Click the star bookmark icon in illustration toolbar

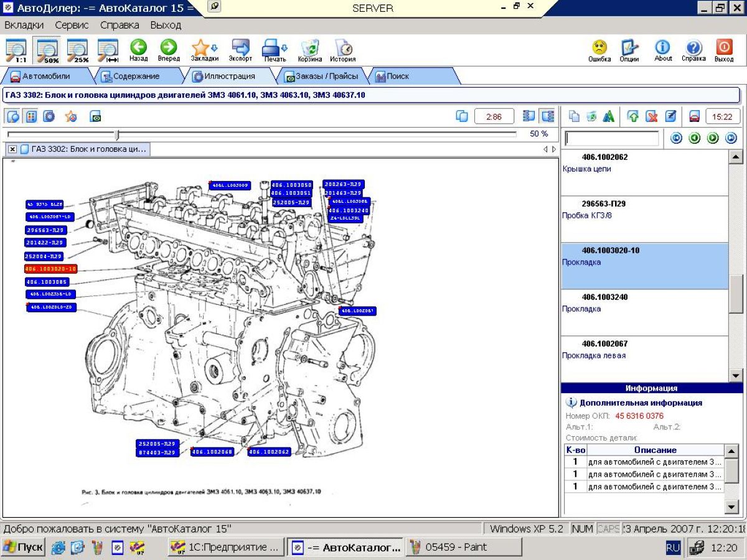[x=71, y=116]
